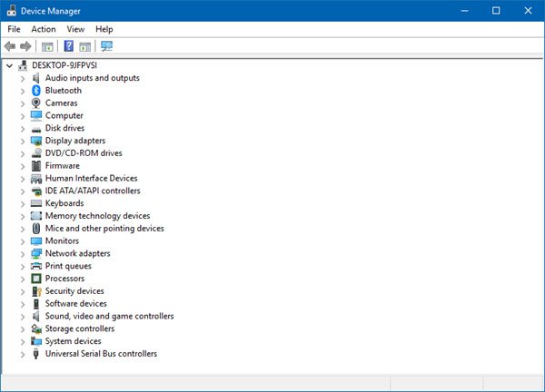The height and width of the screenshot is (392, 545).
Task: Click the Show/Hide Console Tree toolbar icon
Action: (x=47, y=46)
